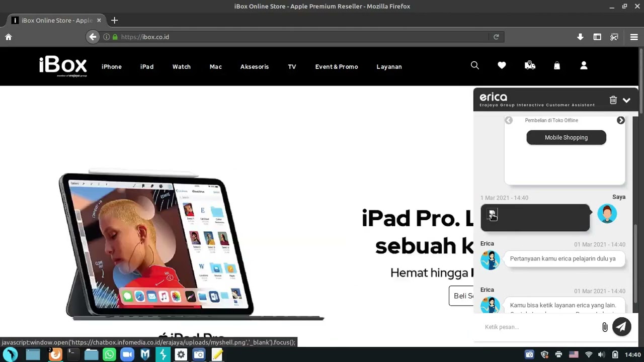Viewport: 644px width, 362px height.
Task: Open the Mac menu
Action: pyautogui.click(x=216, y=66)
